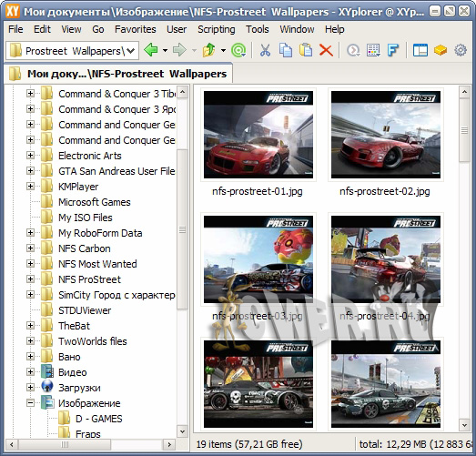Expand the Видео folder
This screenshot has height=456, width=476.
coord(30,372)
